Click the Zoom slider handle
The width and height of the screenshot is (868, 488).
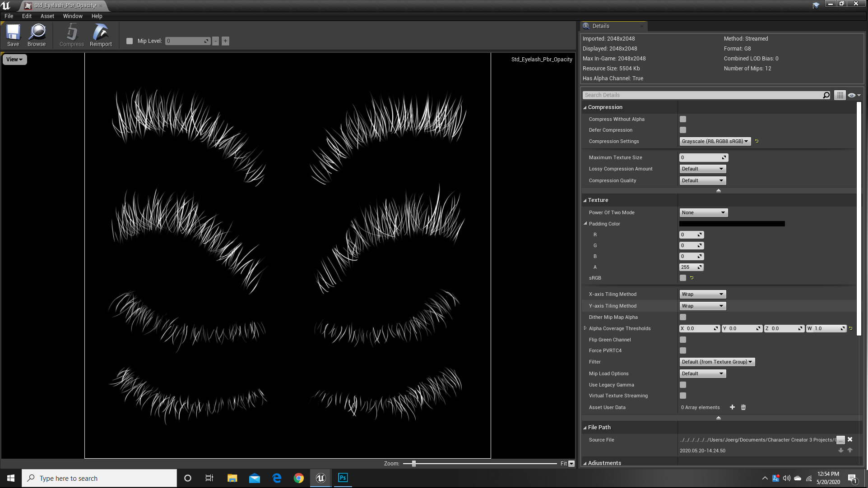pos(413,464)
